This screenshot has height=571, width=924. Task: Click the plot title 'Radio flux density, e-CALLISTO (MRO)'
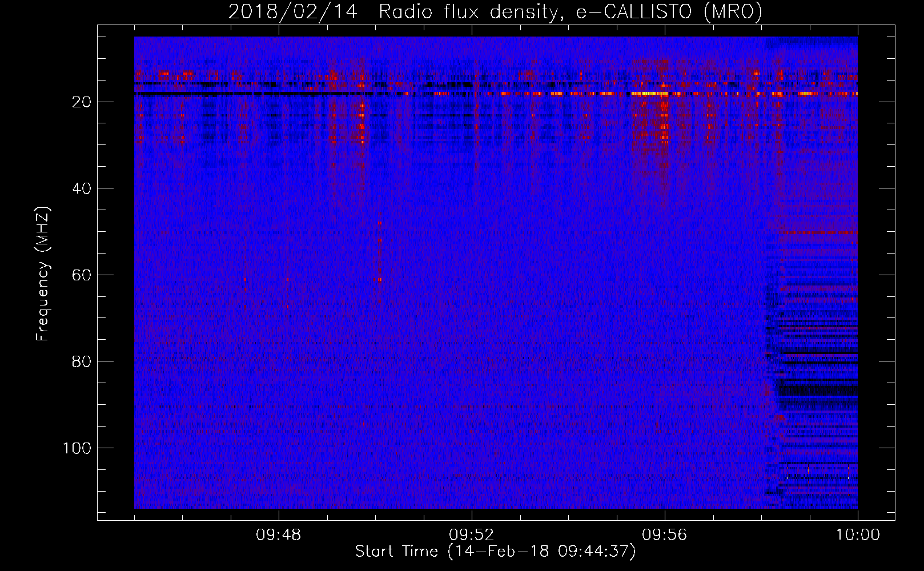(x=570, y=11)
